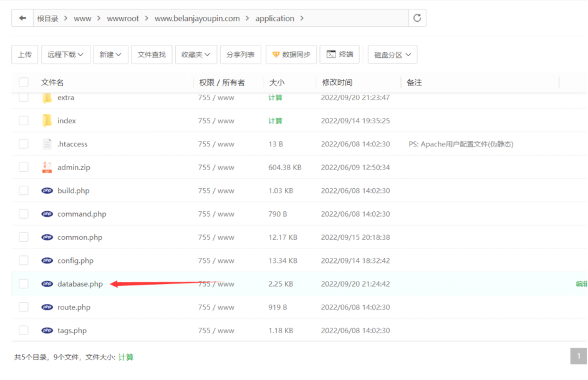
Task: Refresh the file list
Action: 417,18
